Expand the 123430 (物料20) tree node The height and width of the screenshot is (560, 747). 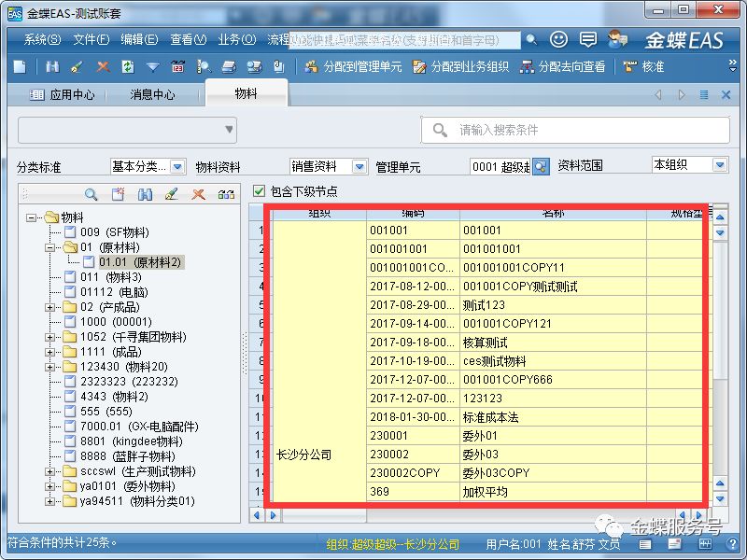point(49,367)
